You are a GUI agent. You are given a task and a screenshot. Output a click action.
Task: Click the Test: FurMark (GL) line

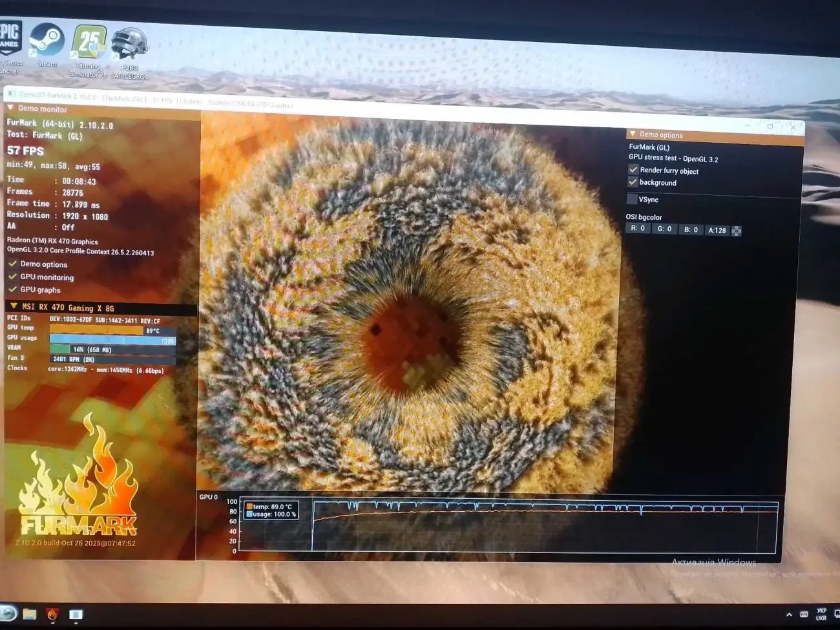[x=45, y=136]
